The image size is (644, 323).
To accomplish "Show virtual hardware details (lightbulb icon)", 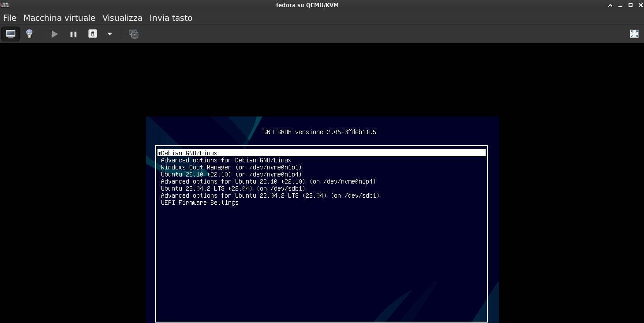I will click(29, 34).
